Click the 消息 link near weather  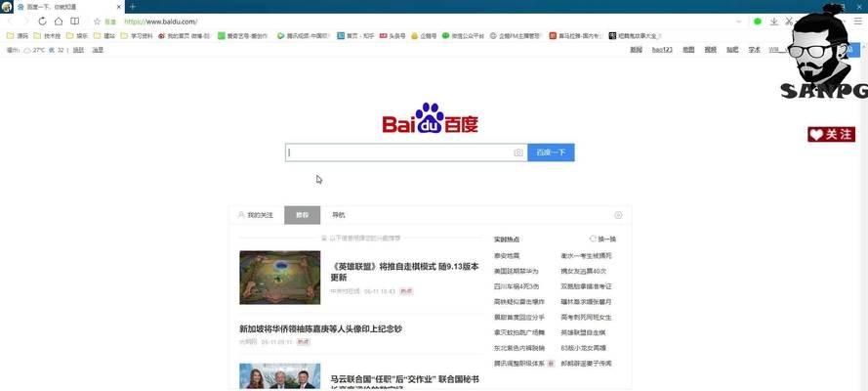[x=98, y=50]
